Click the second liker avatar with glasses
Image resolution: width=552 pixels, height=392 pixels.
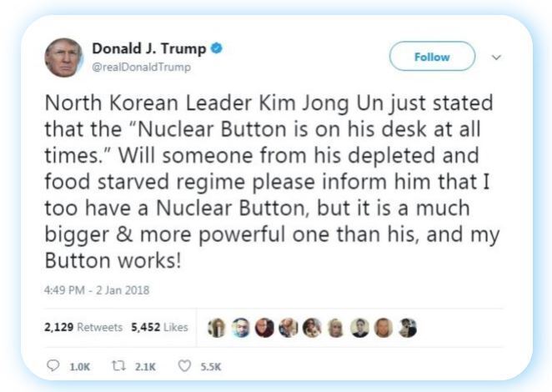coord(241,328)
